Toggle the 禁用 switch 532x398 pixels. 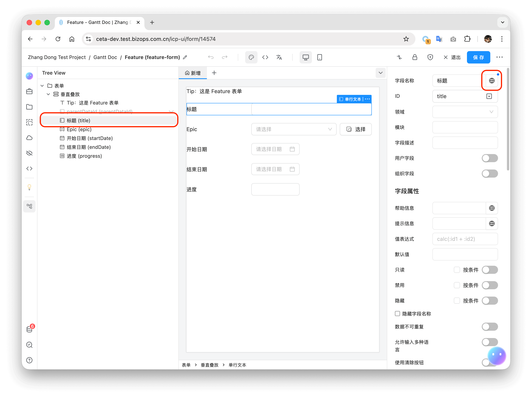pos(490,285)
